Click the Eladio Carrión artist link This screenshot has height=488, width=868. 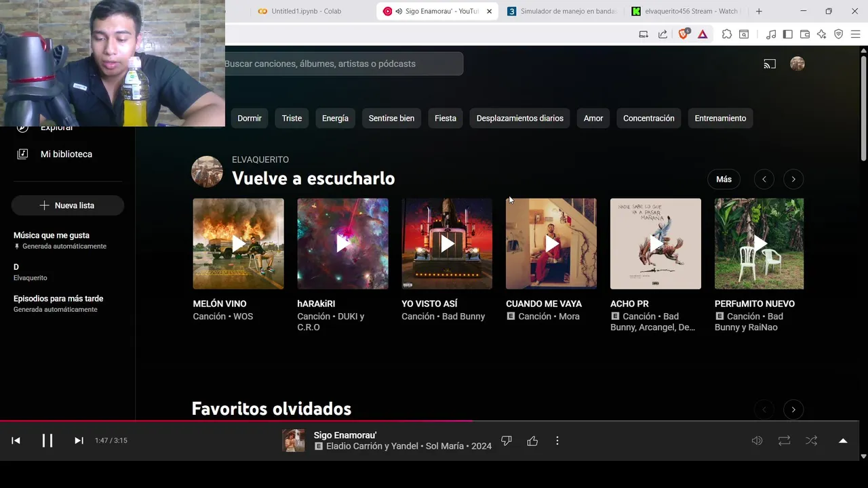357,446
